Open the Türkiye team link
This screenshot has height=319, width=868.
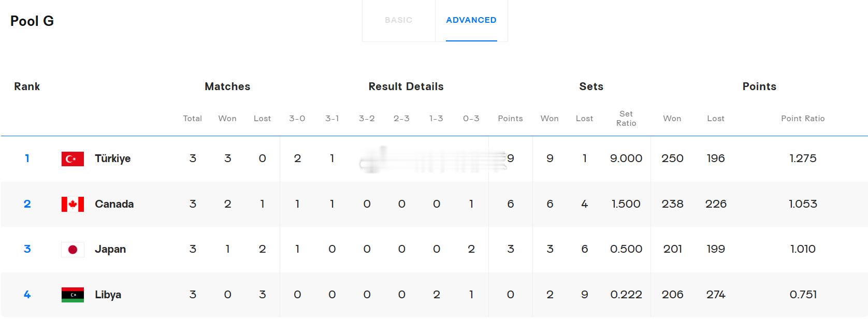pos(112,158)
